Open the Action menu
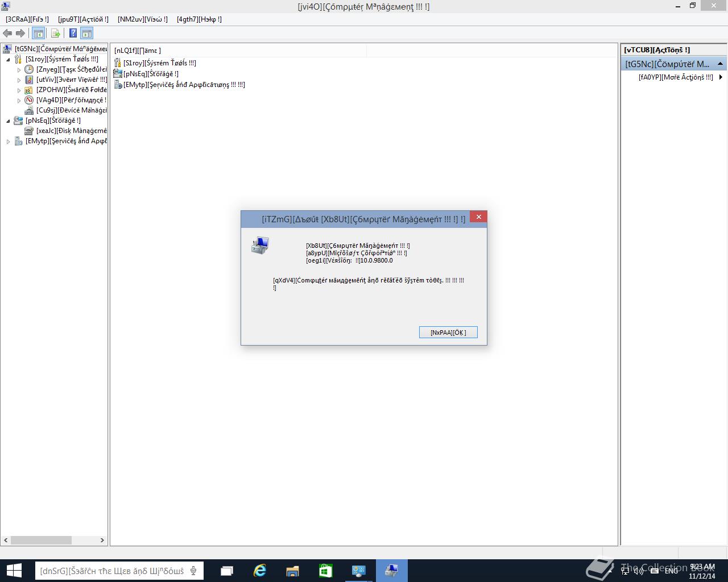This screenshot has width=728, height=582. click(x=83, y=19)
